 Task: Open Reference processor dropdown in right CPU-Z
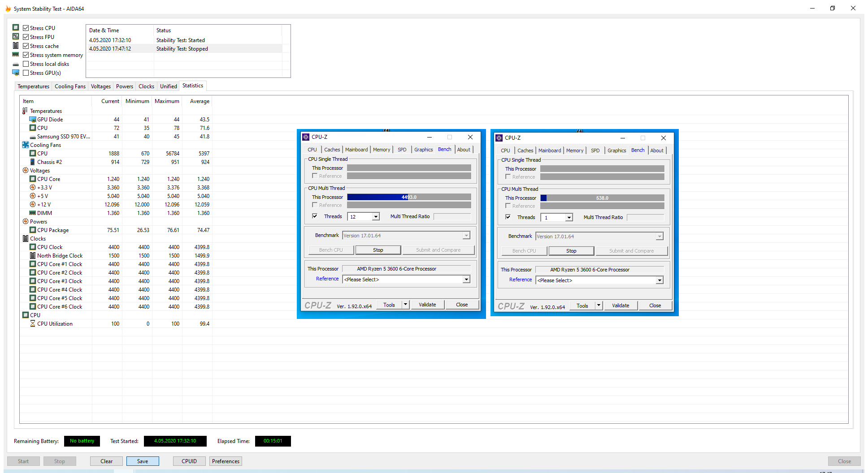pos(660,280)
